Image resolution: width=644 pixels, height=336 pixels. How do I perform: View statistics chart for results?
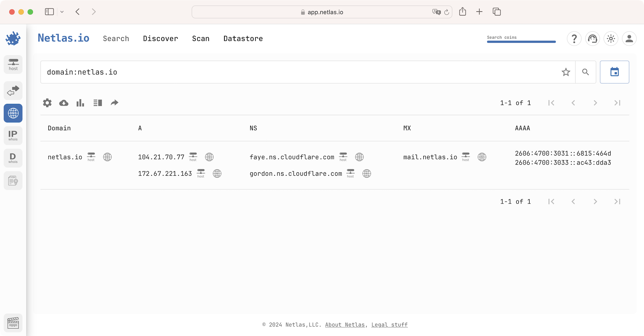80,103
